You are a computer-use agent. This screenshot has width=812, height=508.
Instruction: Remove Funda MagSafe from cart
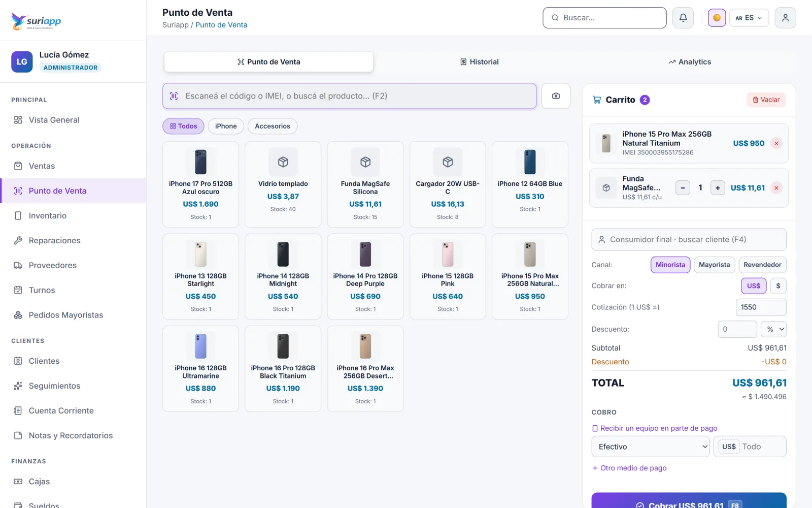pyautogui.click(x=776, y=188)
